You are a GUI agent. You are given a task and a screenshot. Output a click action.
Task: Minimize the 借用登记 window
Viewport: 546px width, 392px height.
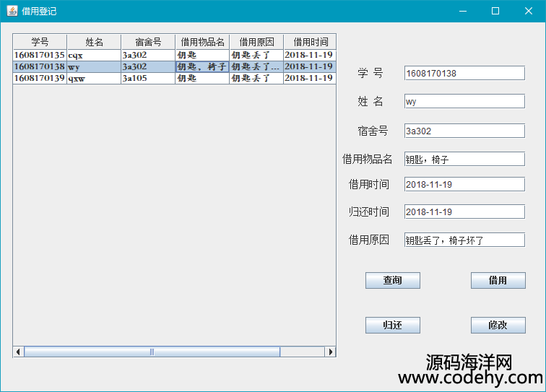[x=463, y=11]
